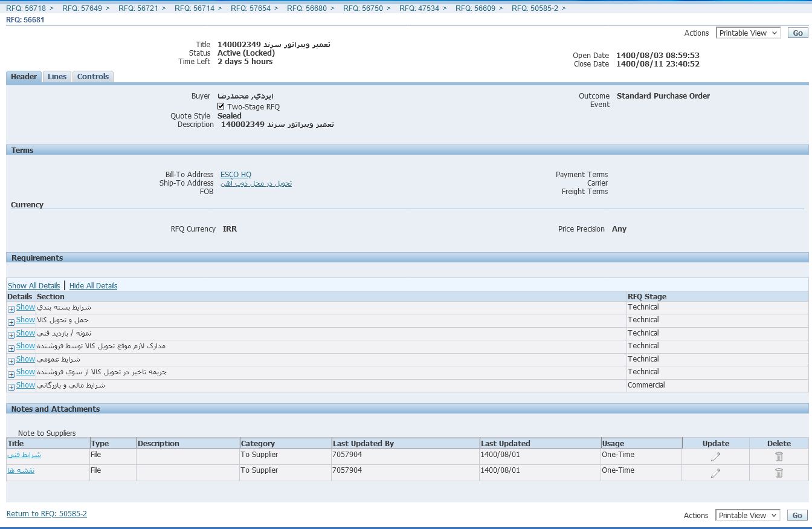Switch to the Controls tab
The height and width of the screenshot is (529, 812).
[x=93, y=77]
